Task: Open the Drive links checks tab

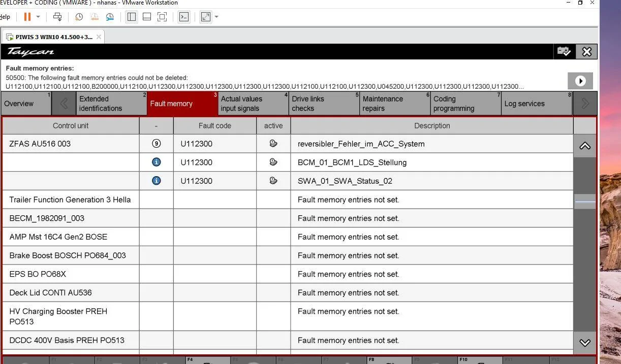Action: click(324, 104)
